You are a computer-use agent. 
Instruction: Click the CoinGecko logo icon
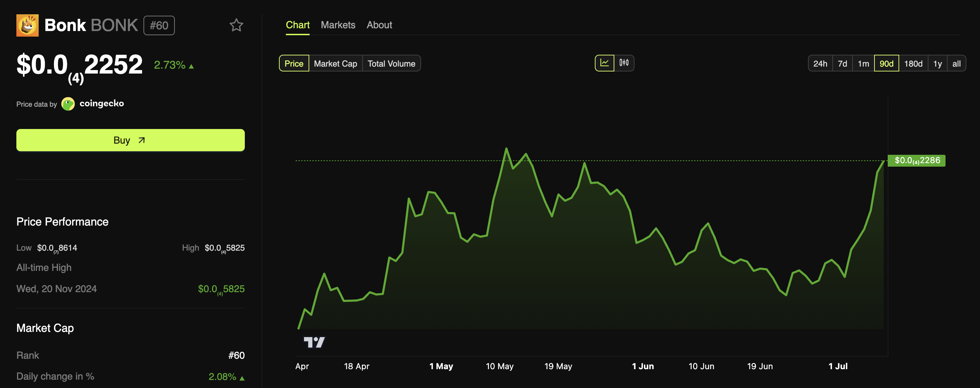pos(68,104)
